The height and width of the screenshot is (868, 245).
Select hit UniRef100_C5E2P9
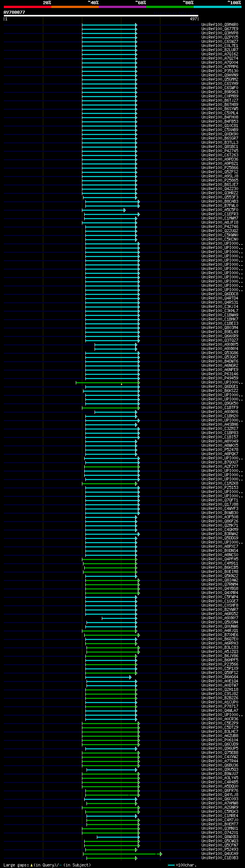point(220,723)
